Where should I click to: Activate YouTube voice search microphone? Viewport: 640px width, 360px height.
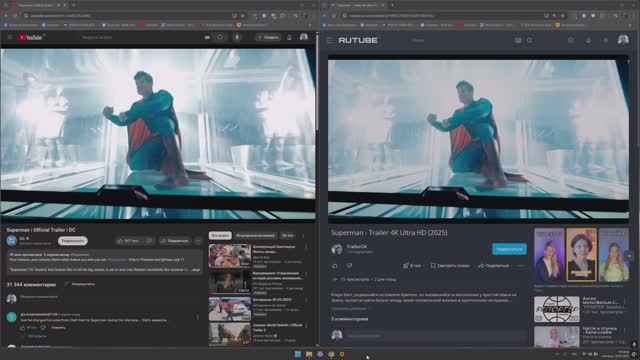237,37
